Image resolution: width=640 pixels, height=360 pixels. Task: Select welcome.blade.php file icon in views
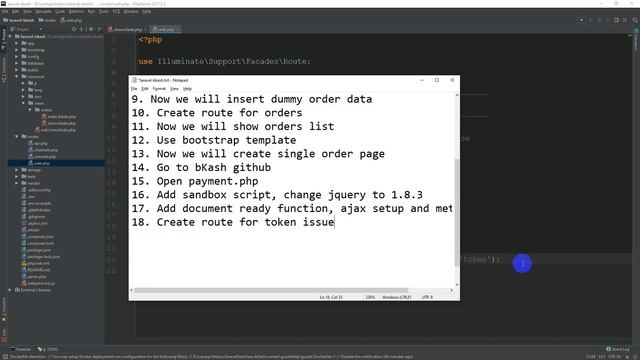[x=37, y=130]
